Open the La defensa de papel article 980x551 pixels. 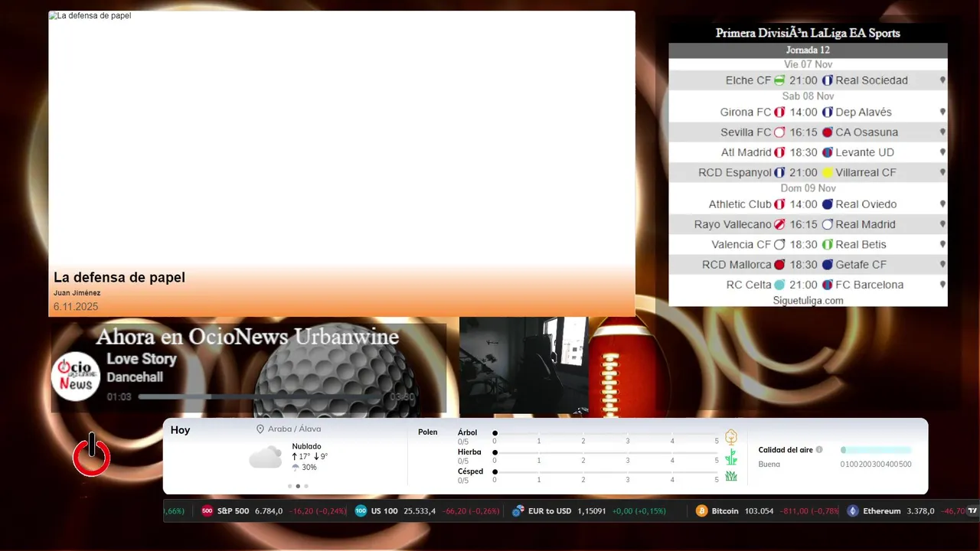coord(119,278)
